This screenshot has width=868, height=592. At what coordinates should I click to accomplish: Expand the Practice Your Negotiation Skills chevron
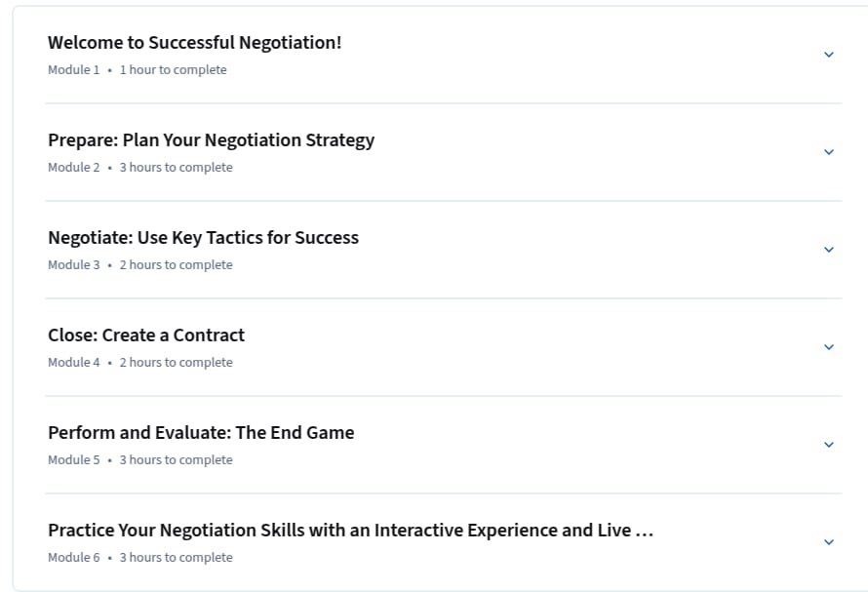829,541
